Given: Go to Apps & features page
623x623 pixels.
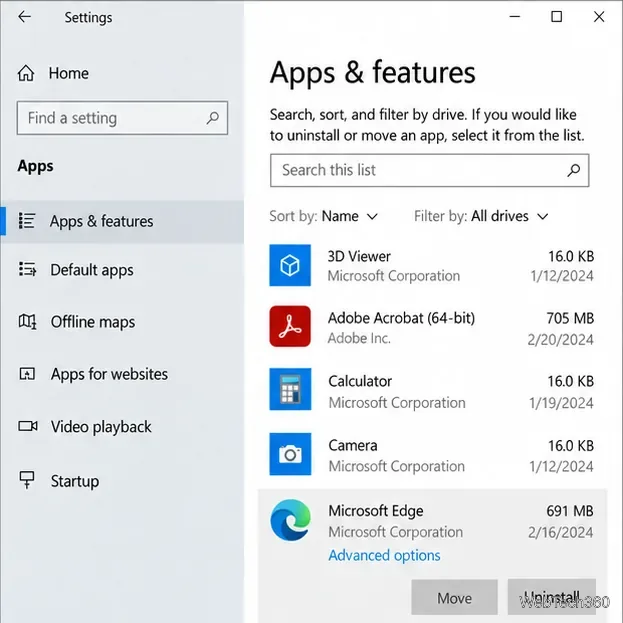Looking at the screenshot, I should tap(122, 221).
